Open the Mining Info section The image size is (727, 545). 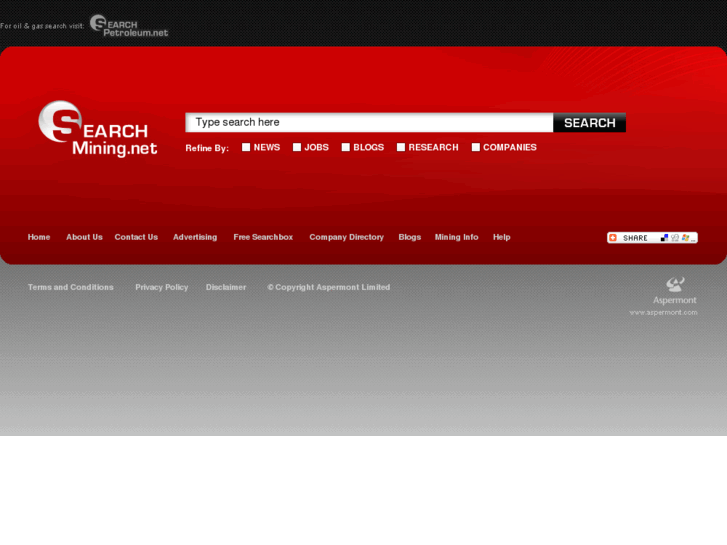click(457, 237)
